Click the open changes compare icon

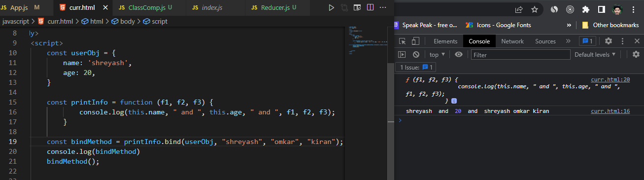coord(344,8)
